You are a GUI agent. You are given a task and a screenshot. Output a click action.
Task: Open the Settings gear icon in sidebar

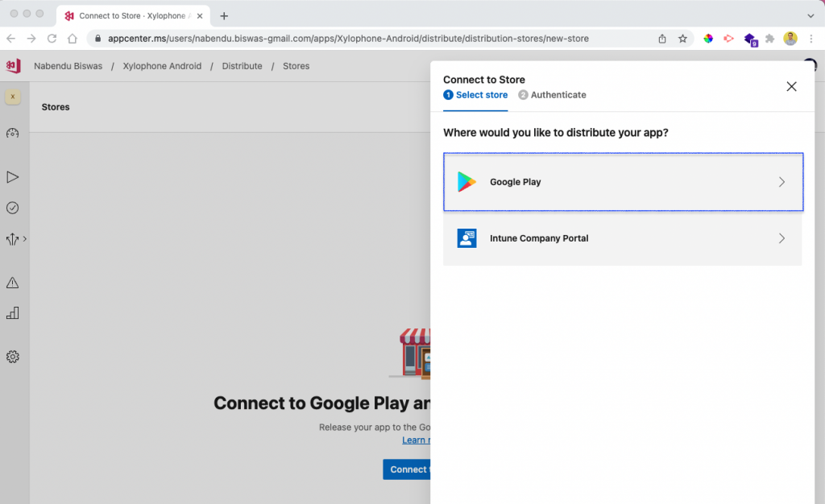pos(13,357)
